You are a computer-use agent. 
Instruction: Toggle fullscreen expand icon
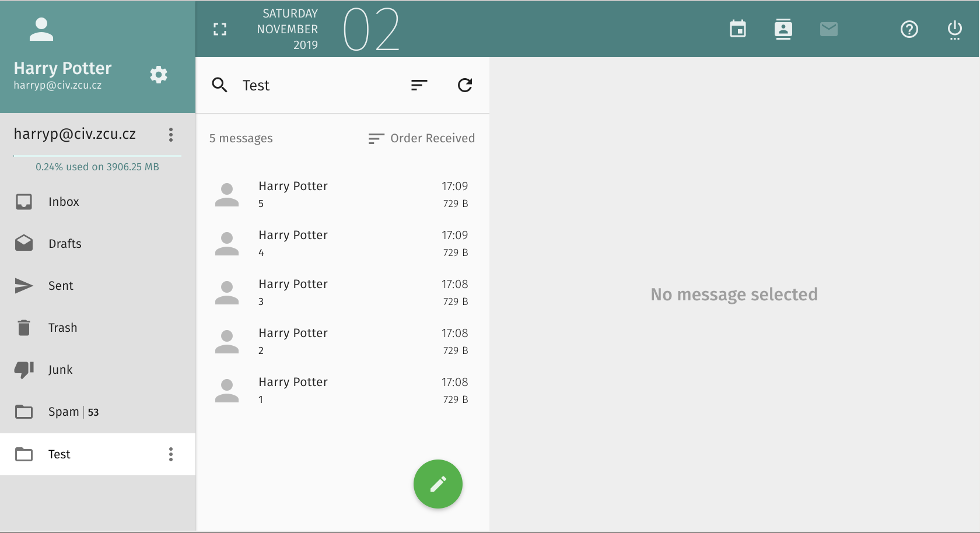(220, 29)
